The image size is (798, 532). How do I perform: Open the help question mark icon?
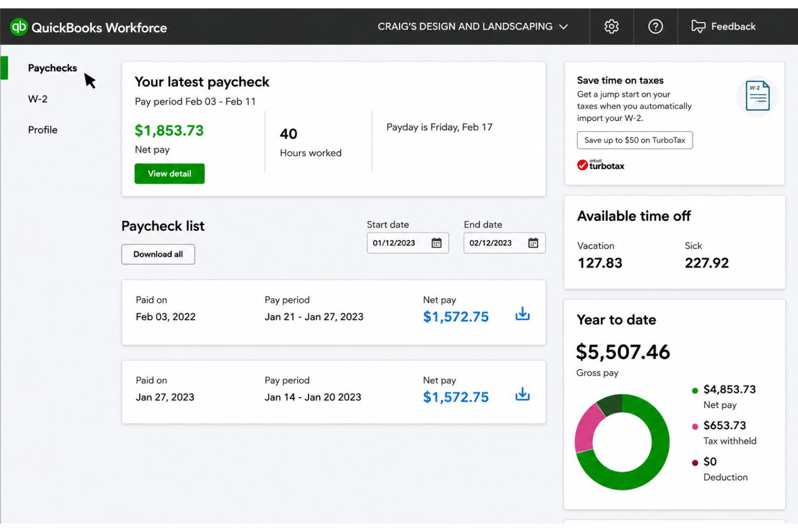655,26
